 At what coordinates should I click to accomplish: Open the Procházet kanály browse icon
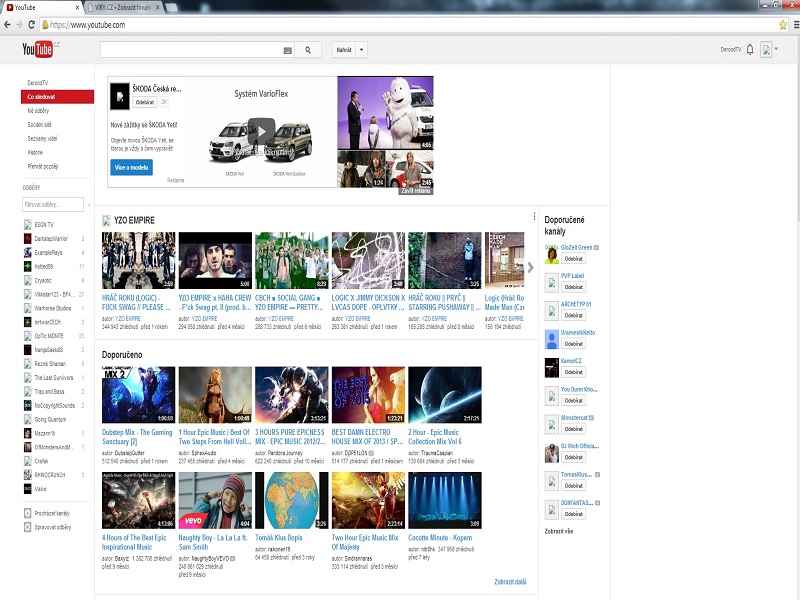point(26,513)
